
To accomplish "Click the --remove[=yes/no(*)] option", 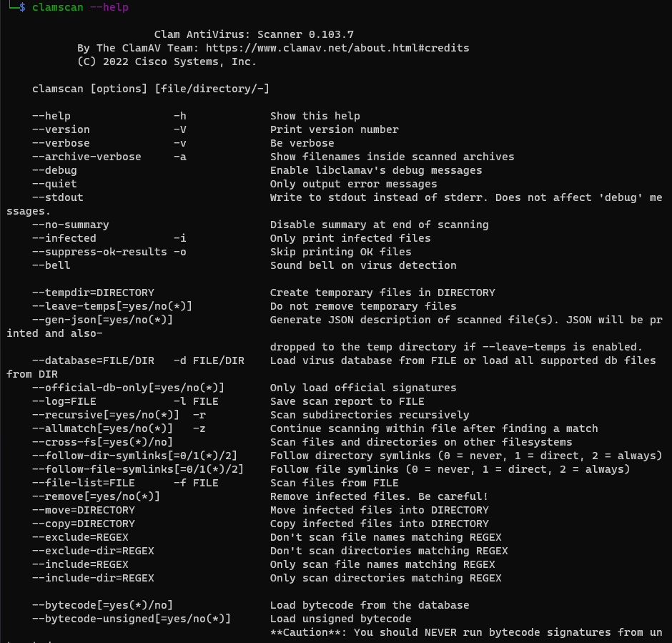I will tap(96, 496).
